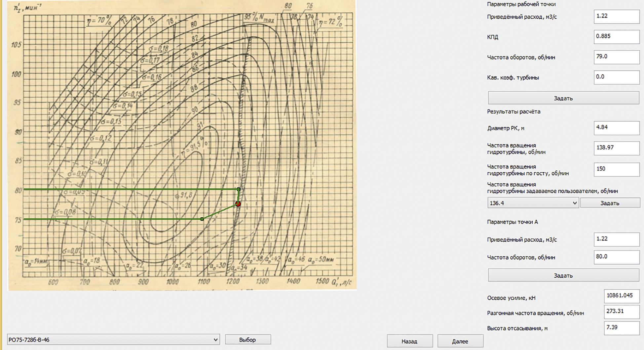Image resolution: width=644 pixels, height=350 pixels.
Task: Proceed with the Далее button
Action: 460,341
